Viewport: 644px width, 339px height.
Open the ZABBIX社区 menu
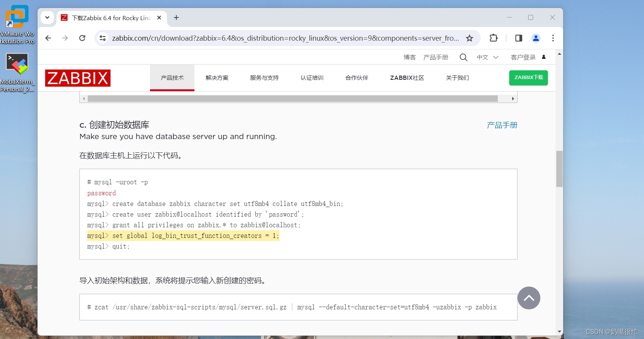click(407, 78)
